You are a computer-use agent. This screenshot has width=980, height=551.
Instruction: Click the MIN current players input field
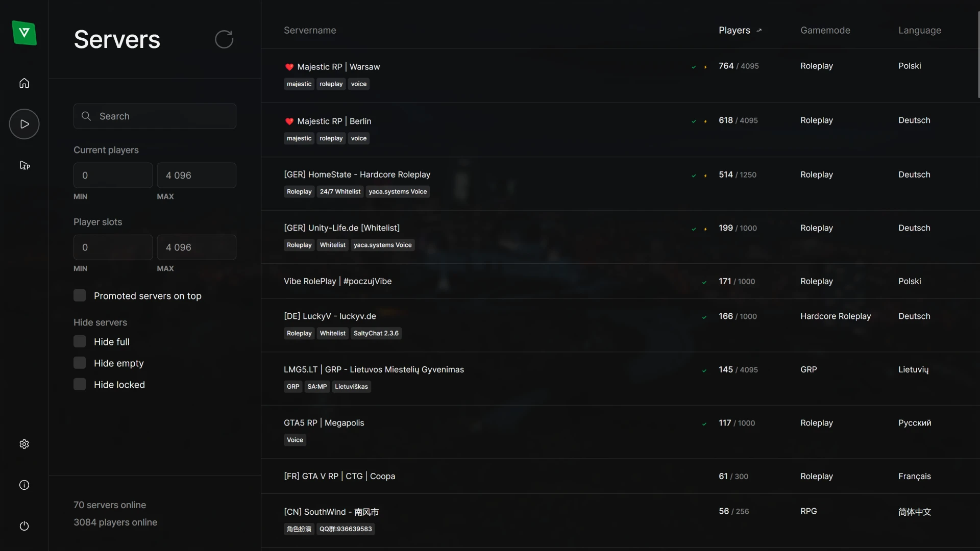click(x=113, y=175)
